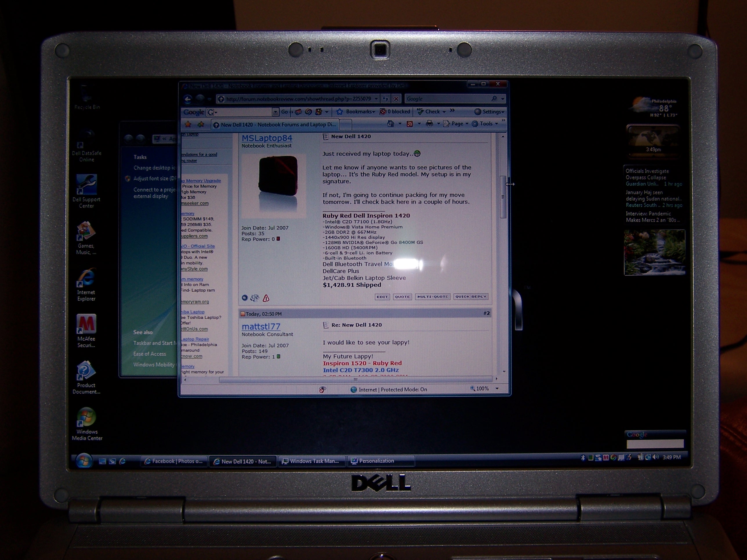Expand the Print button dropdown arrow
747x560 pixels.
pyautogui.click(x=438, y=124)
